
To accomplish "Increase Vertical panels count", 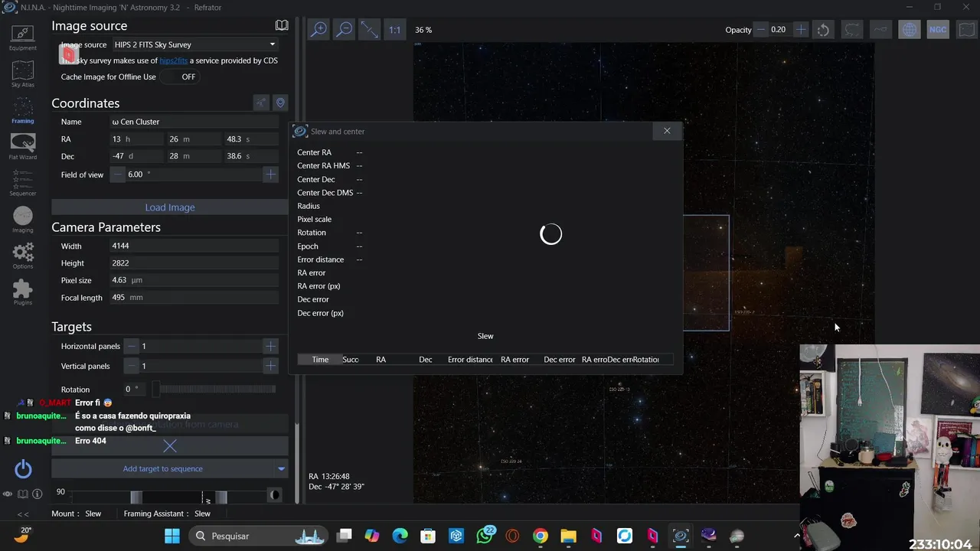I will [270, 366].
